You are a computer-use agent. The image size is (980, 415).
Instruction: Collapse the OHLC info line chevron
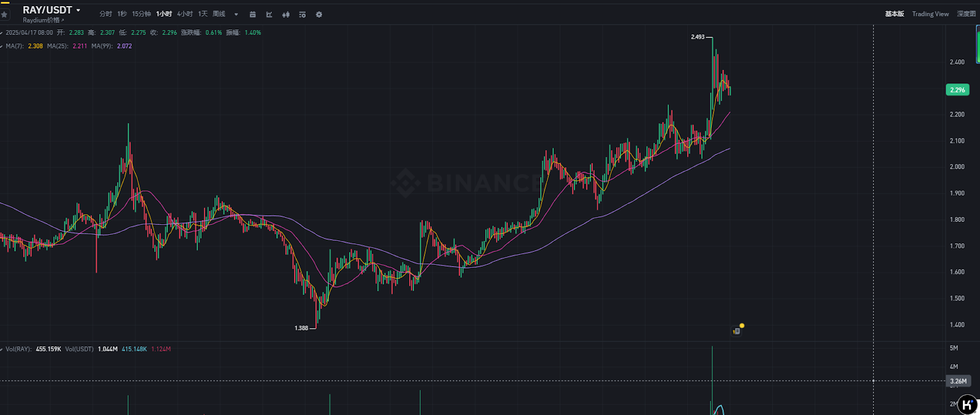click(2, 32)
